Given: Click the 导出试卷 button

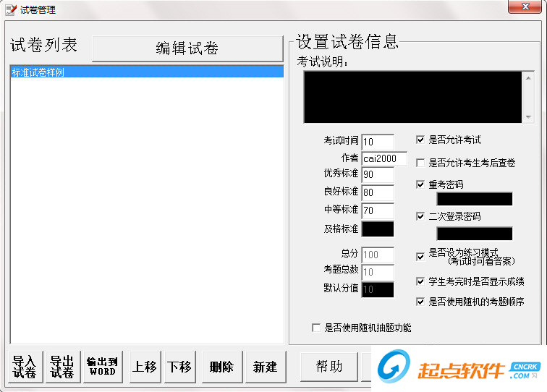Looking at the screenshot, I should click(x=63, y=367).
